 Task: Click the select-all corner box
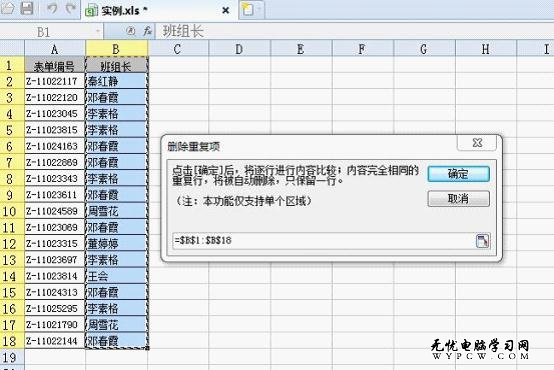(x=12, y=48)
